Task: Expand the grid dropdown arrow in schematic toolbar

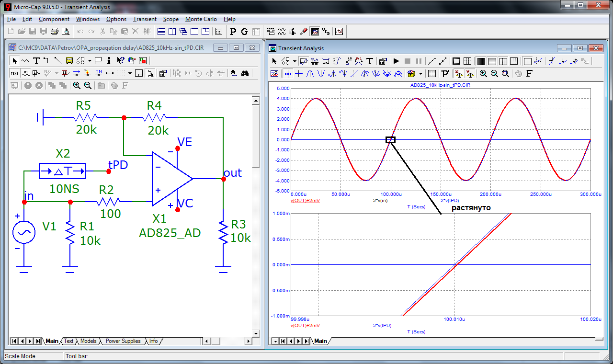Action: tap(130, 73)
